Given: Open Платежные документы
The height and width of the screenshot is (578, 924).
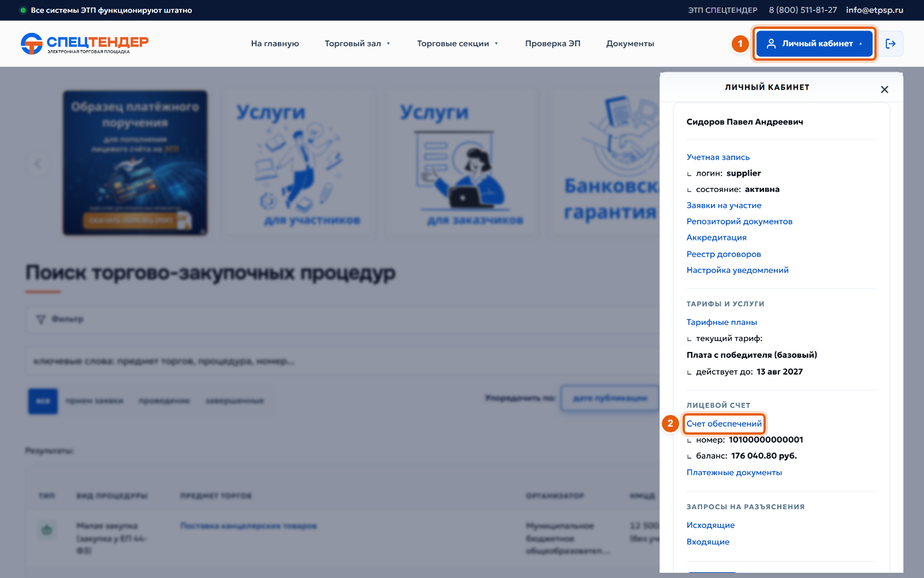Looking at the screenshot, I should (734, 472).
